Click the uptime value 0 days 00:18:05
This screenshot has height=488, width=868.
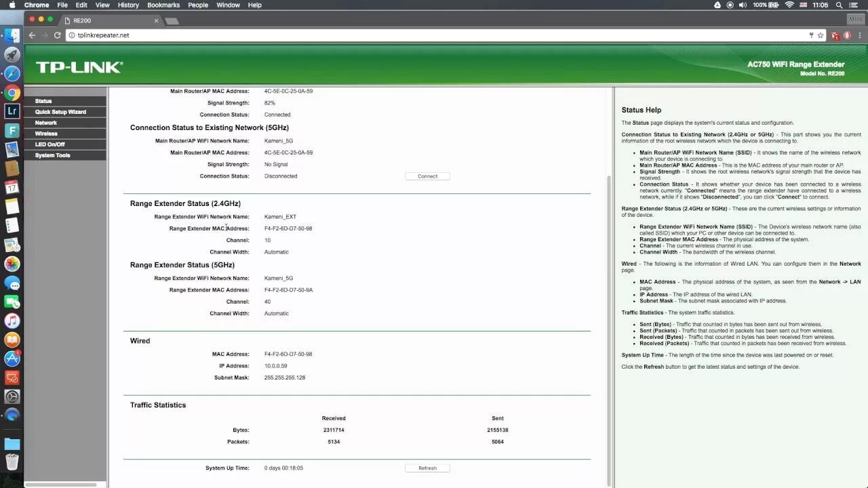(x=283, y=468)
